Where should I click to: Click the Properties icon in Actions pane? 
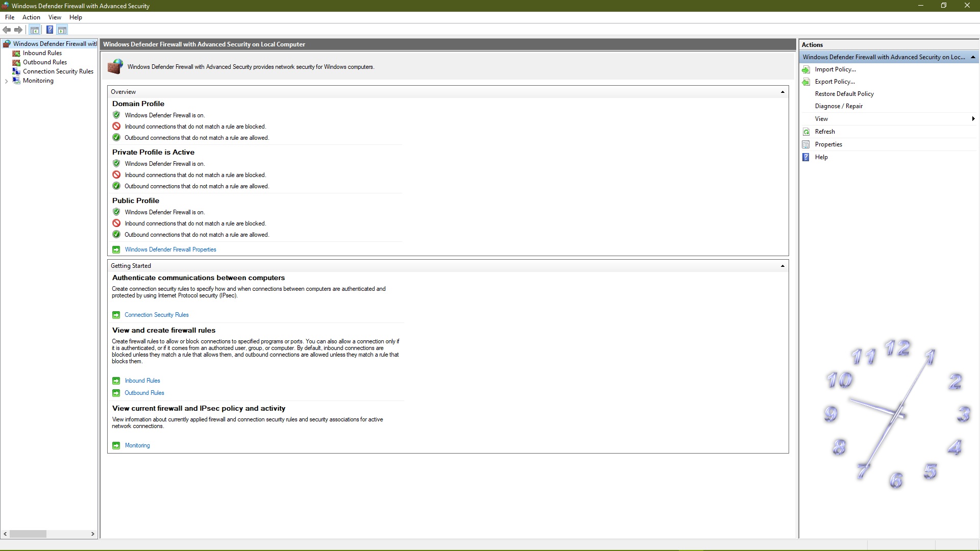[806, 144]
